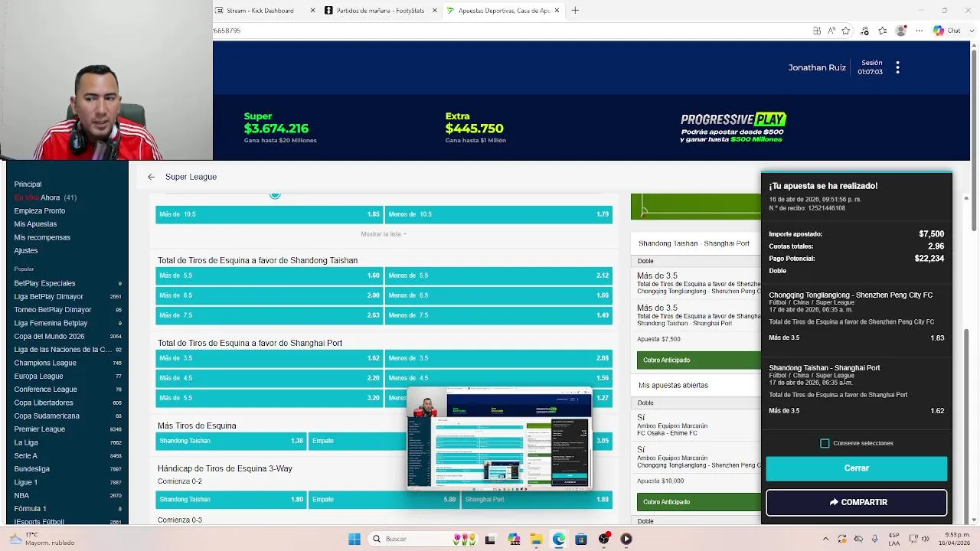Open the Favorites list icon in toolbar
Screen dimensions: 980x551
(x=883, y=31)
